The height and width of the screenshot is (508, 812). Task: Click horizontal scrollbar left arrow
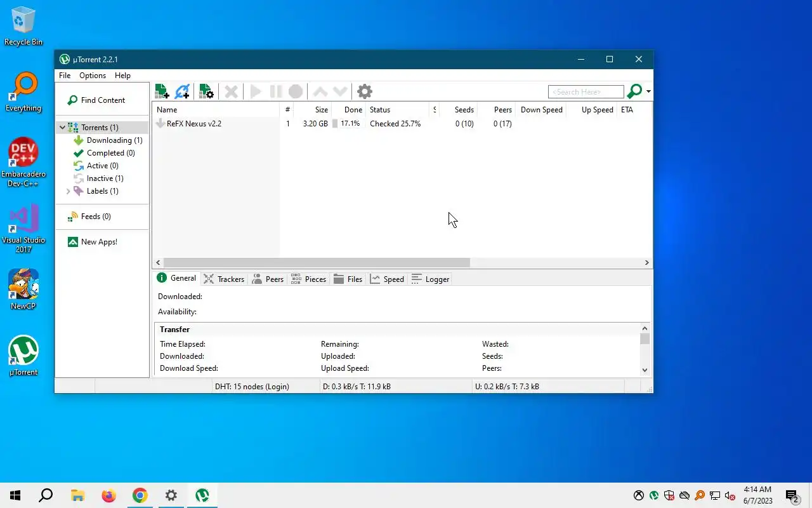pos(158,262)
